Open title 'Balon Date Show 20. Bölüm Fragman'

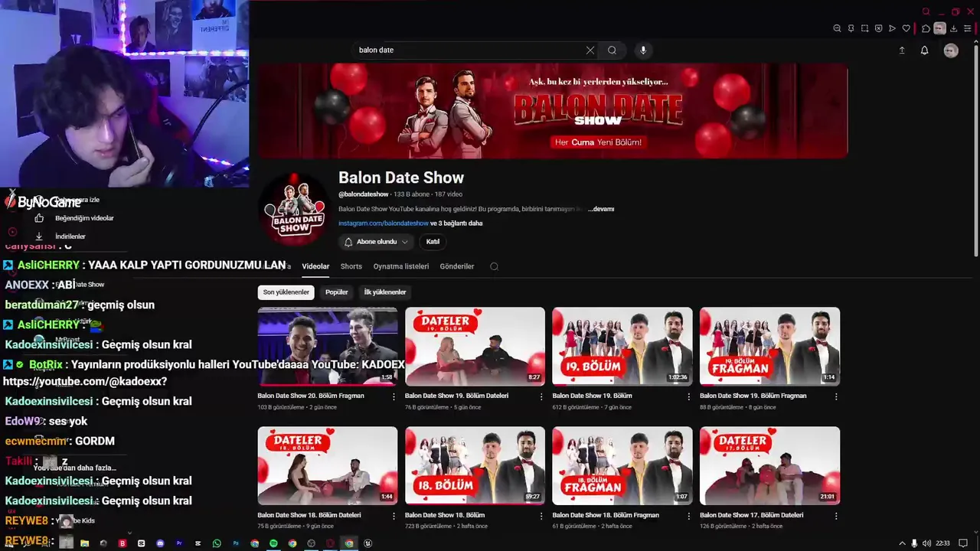coord(311,396)
